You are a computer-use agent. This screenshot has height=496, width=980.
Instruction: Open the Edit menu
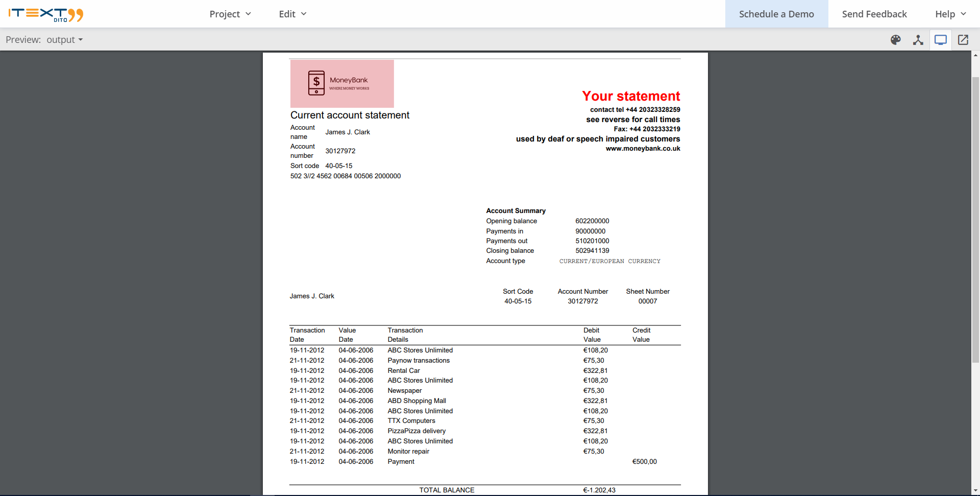click(287, 14)
